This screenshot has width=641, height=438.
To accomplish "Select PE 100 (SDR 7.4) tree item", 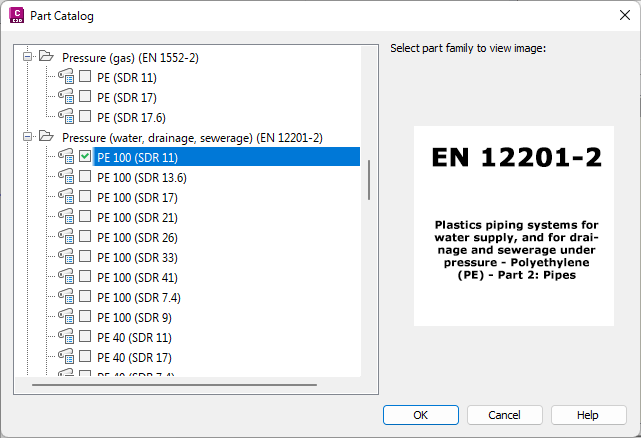I will [139, 298].
